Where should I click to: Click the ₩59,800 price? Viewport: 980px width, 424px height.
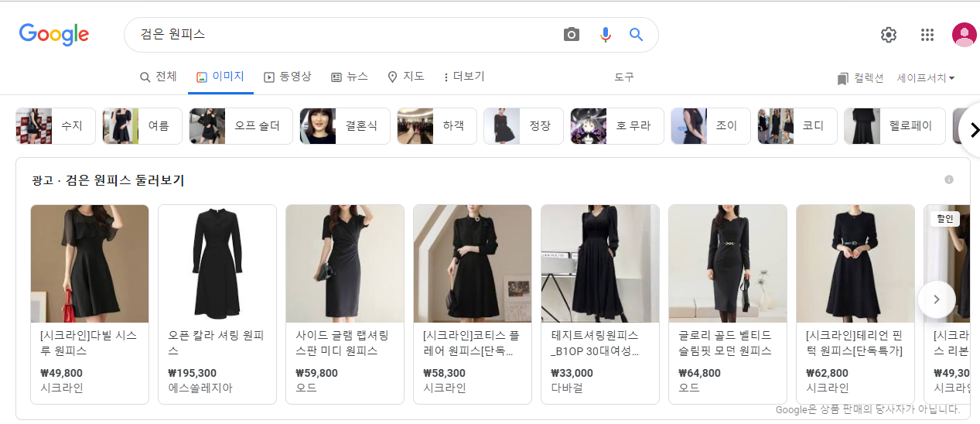[316, 373]
